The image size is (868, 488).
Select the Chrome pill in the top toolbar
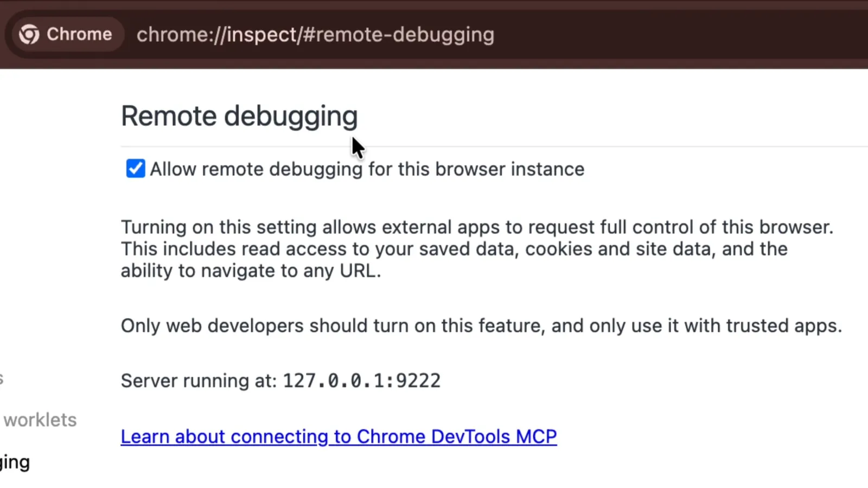point(65,34)
